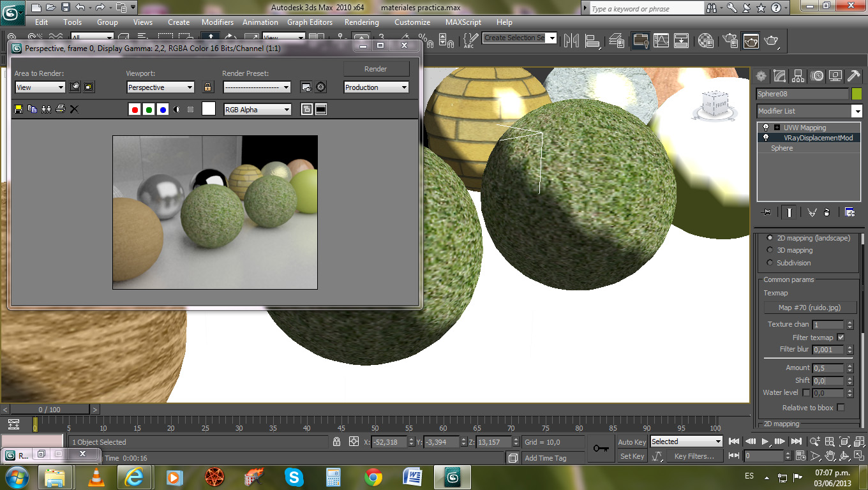The image size is (868, 490).
Task: Open the Material Editor from the main toolbar
Action: pos(706,41)
